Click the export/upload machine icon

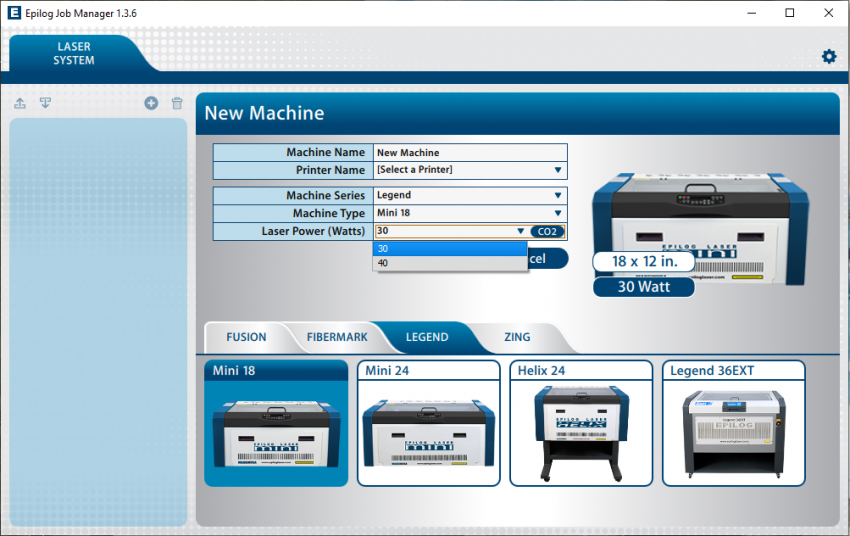tap(20, 103)
